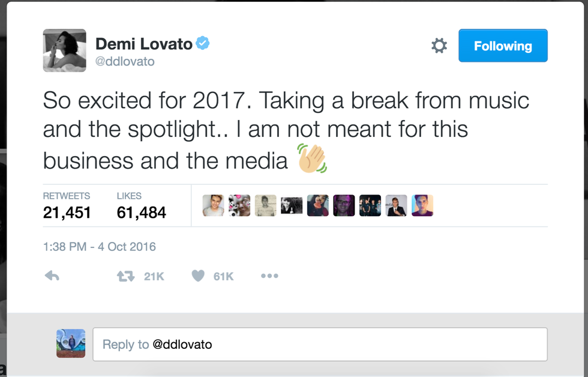View the 61,484 likes list
Screen dimensions: 588x377
141,206
